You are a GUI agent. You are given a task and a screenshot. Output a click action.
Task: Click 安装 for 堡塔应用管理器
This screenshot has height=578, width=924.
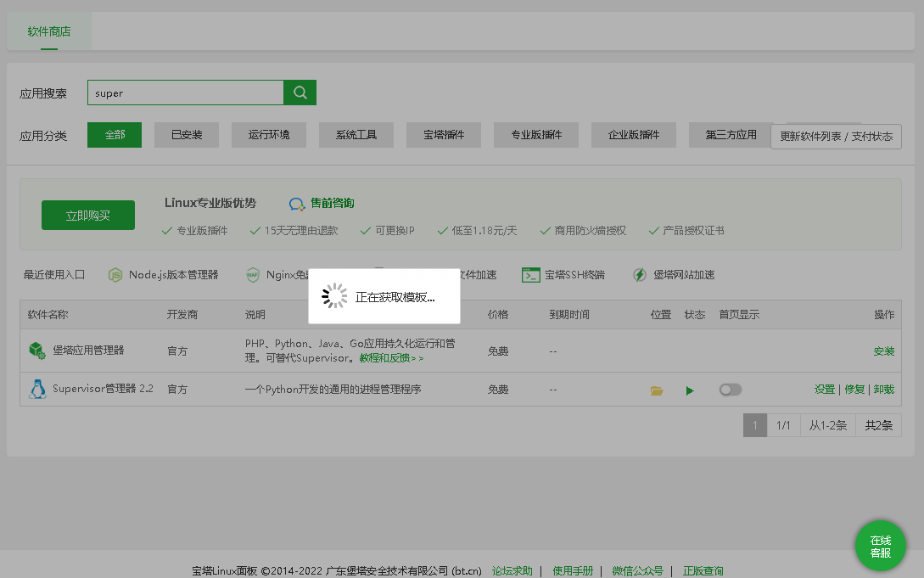pyautogui.click(x=884, y=351)
